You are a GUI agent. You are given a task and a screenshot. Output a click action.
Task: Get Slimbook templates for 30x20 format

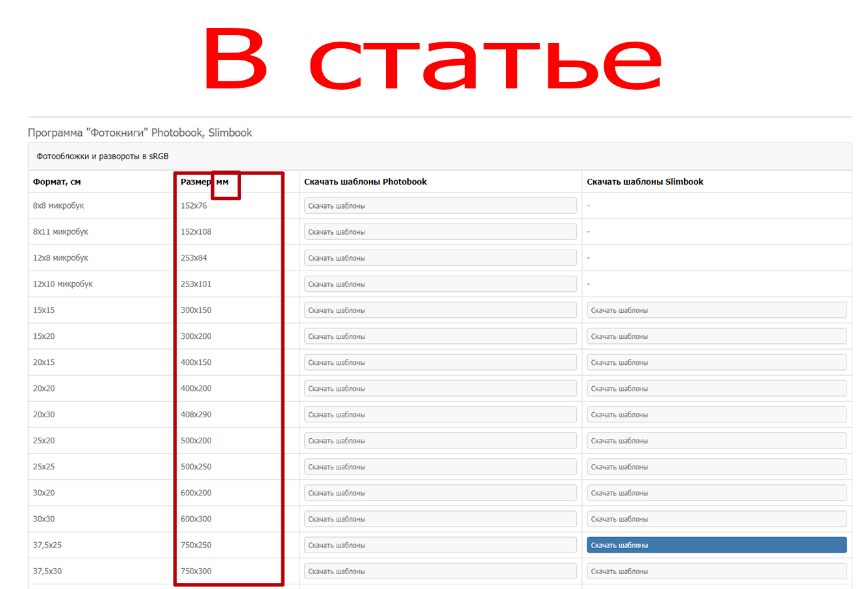point(716,493)
